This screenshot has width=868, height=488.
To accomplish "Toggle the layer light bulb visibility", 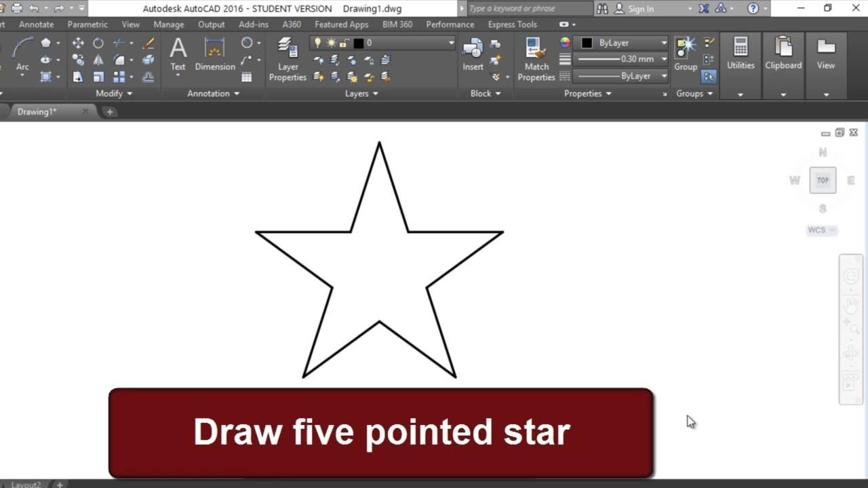I will 318,43.
